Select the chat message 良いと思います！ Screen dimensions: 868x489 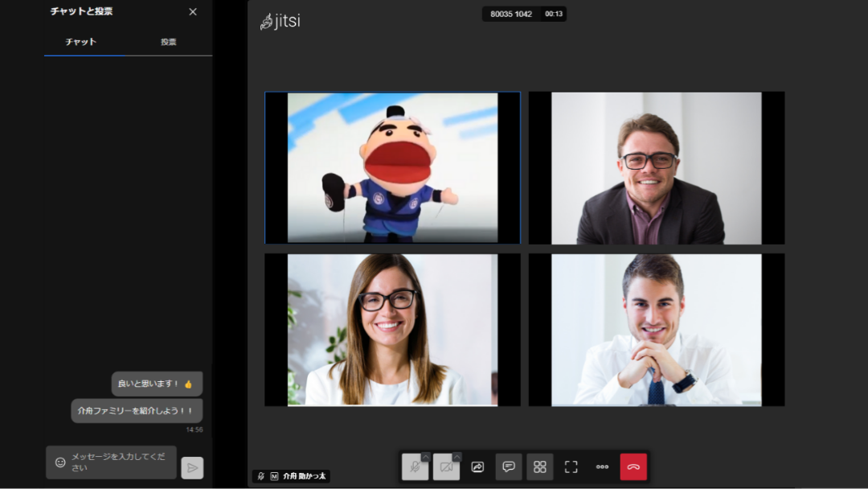[157, 384]
